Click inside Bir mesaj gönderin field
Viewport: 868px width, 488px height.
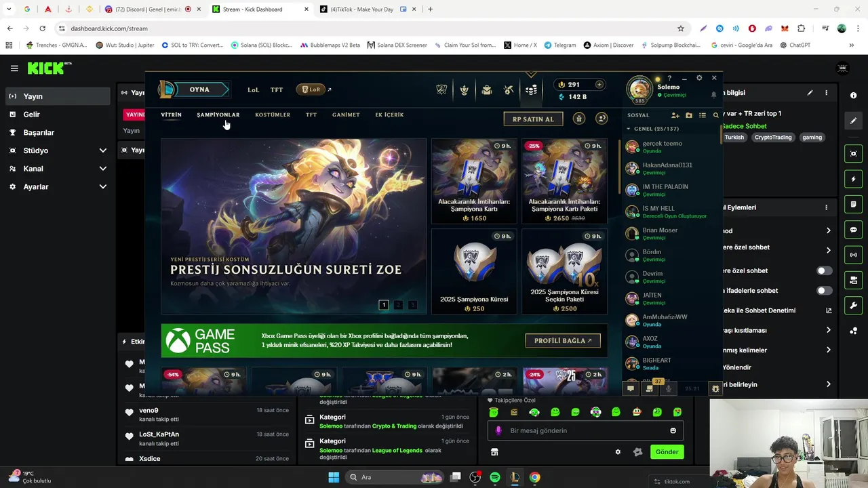tap(587, 430)
